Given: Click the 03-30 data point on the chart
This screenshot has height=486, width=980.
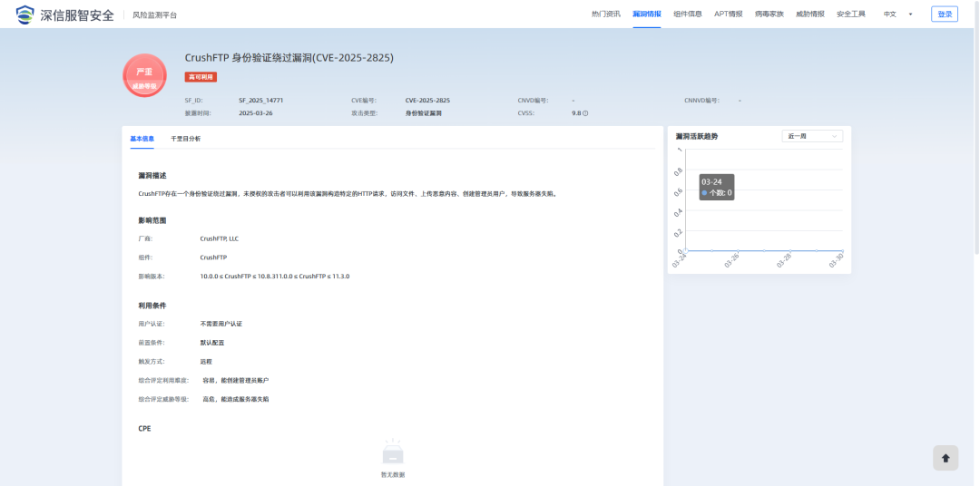Looking at the screenshot, I should point(842,250).
